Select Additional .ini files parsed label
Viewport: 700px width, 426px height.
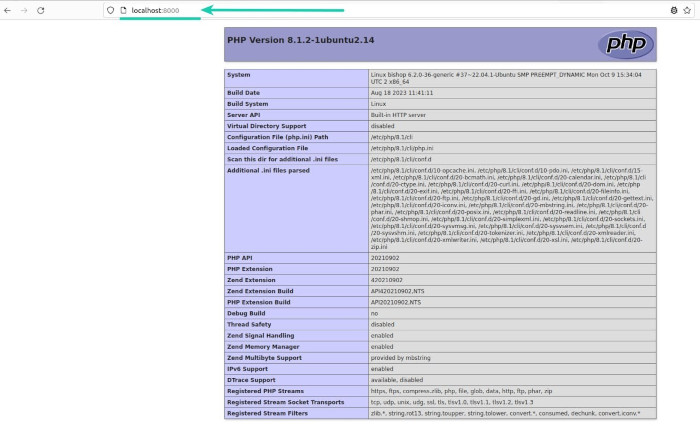268,171
